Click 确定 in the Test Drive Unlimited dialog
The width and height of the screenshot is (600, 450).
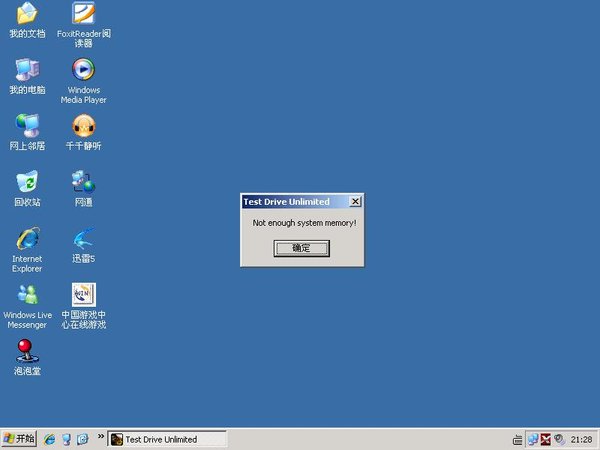point(302,248)
